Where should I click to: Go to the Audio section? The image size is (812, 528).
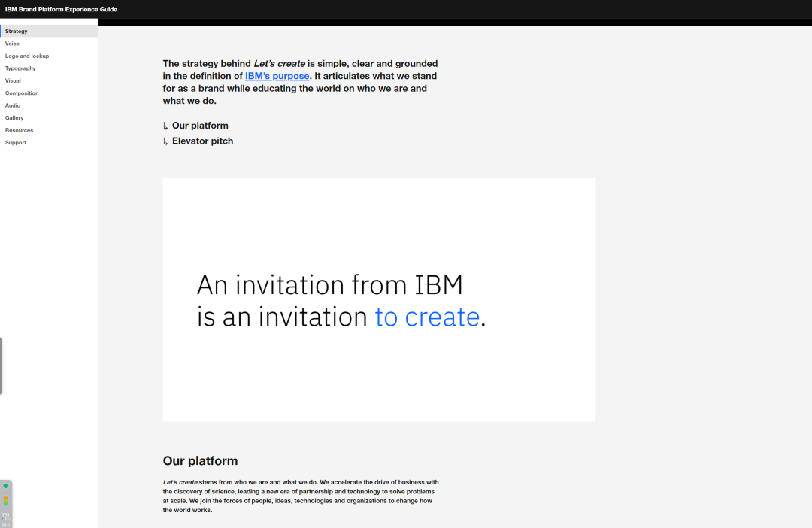pos(49,105)
